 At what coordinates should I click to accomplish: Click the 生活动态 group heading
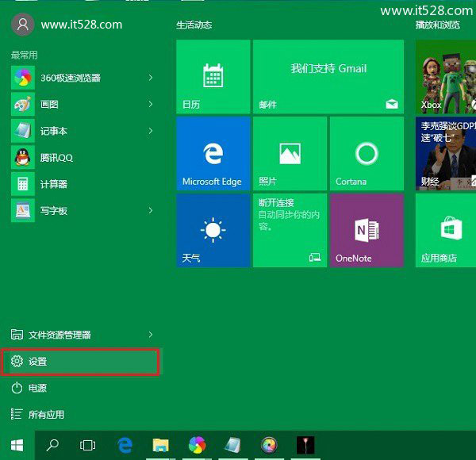coord(194,25)
